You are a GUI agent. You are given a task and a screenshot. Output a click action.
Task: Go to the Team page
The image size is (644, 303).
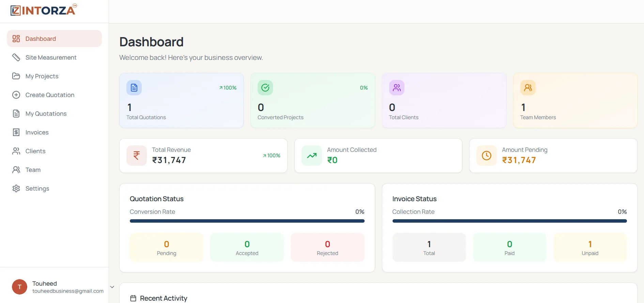click(x=54, y=170)
